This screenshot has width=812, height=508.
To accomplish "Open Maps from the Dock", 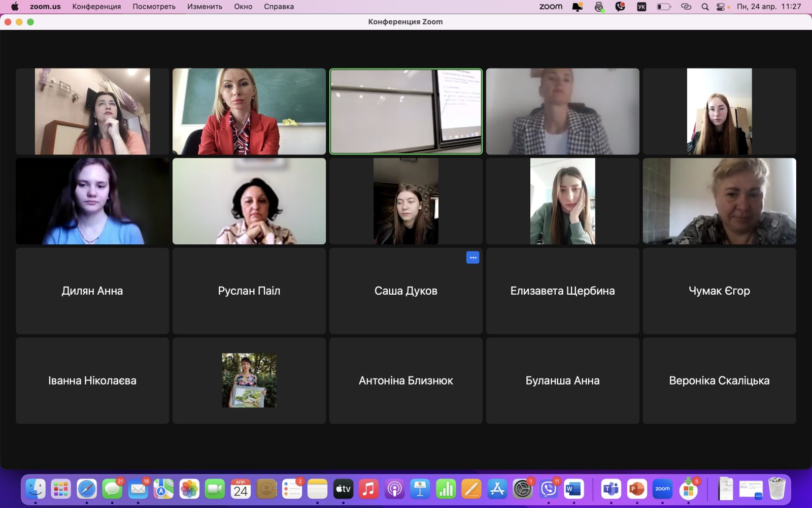I will tap(163, 489).
